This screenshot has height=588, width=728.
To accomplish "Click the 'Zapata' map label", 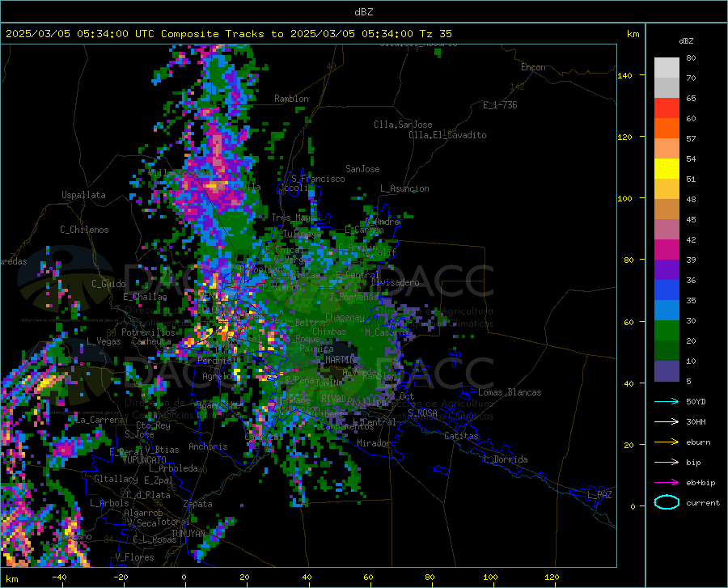I will point(198,504).
